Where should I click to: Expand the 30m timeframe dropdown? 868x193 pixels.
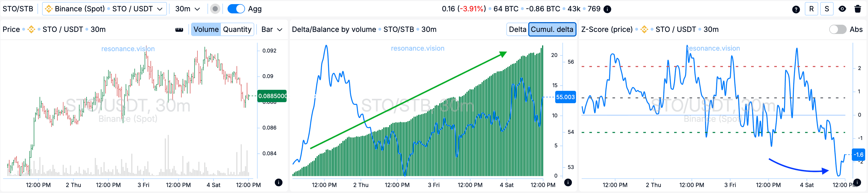point(187,9)
